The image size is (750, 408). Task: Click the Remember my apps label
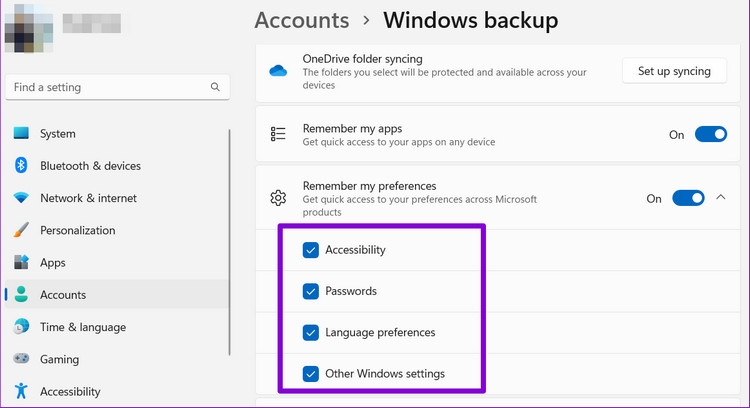click(352, 129)
